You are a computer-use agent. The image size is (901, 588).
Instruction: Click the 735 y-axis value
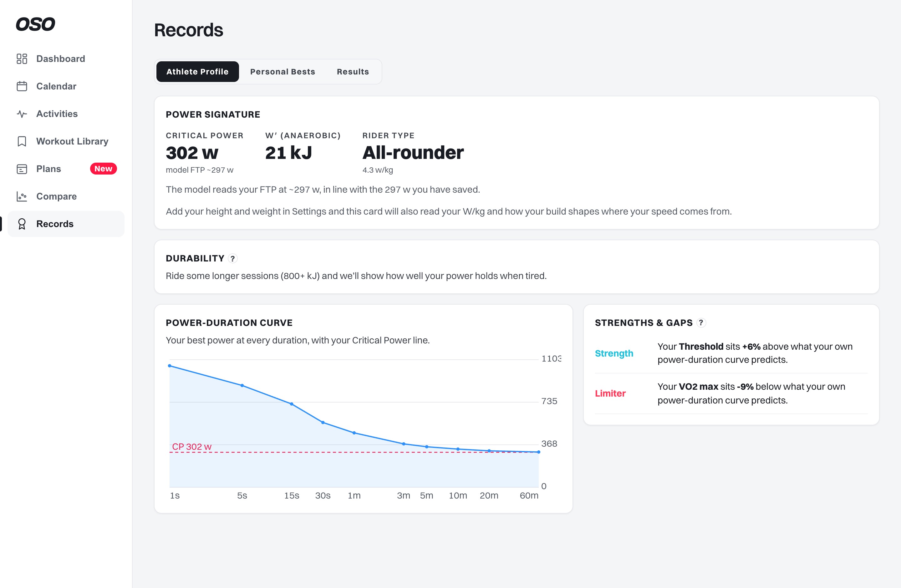pyautogui.click(x=549, y=401)
